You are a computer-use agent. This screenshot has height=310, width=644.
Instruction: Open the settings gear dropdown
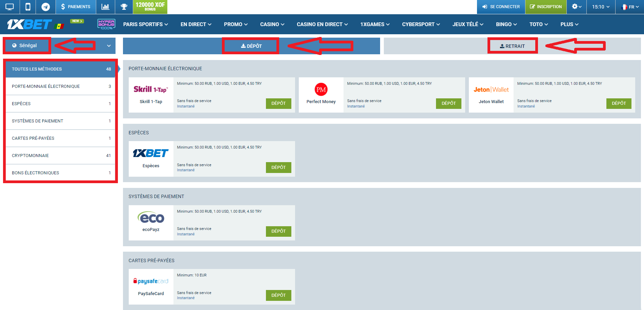click(x=577, y=7)
